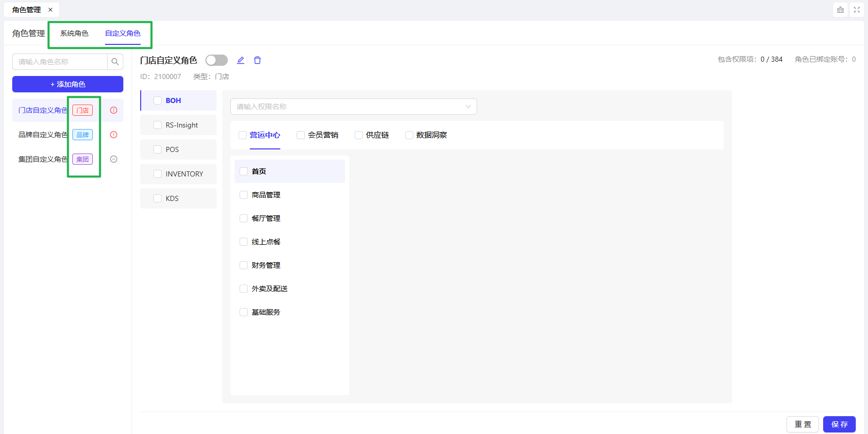The image size is (868, 434).
Task: Click the trash delete icon beside role title
Action: pyautogui.click(x=257, y=60)
